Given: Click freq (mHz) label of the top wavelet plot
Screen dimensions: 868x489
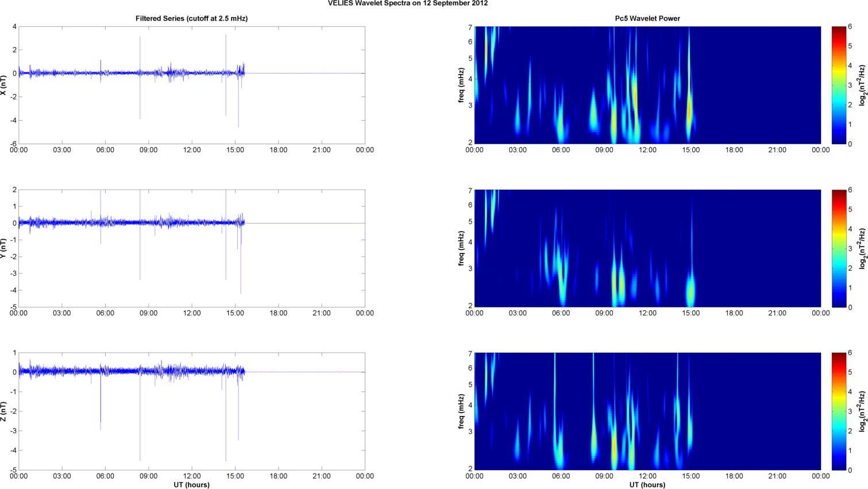Looking at the screenshot, I should 461,85.
